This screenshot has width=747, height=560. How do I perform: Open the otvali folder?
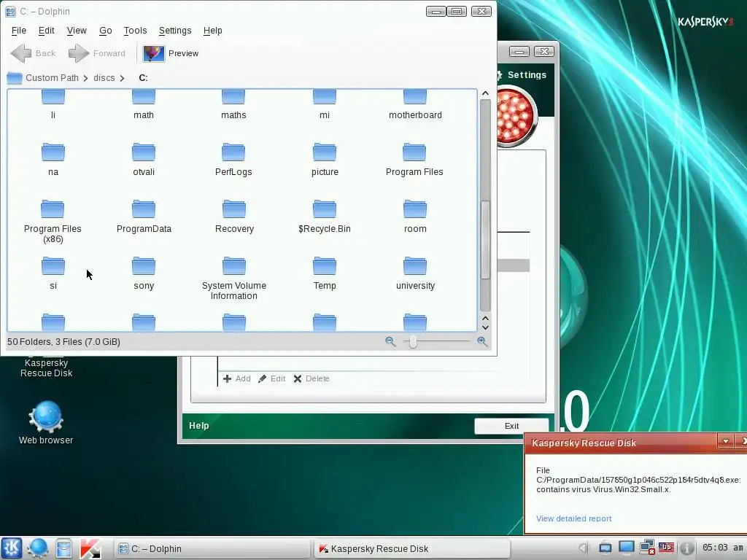144,160
